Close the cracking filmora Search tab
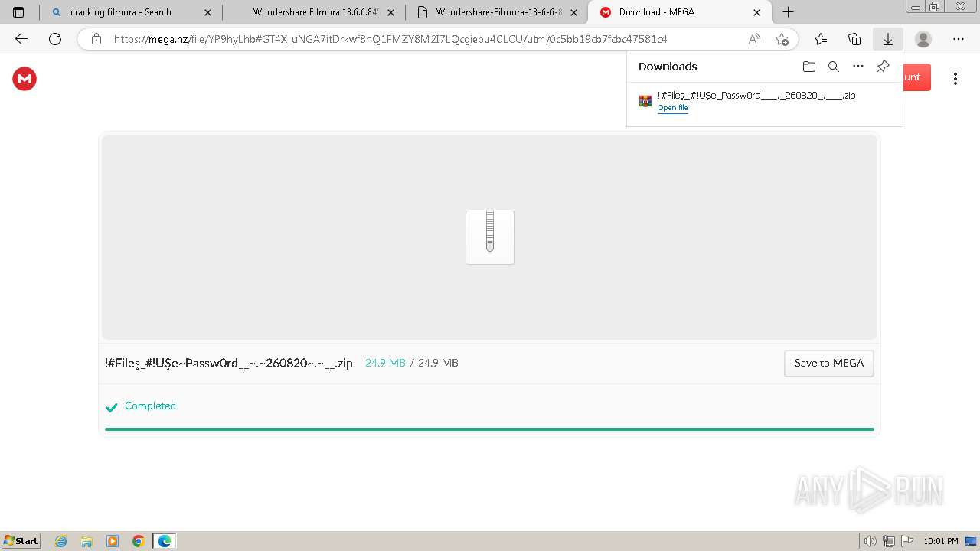 coord(207,12)
